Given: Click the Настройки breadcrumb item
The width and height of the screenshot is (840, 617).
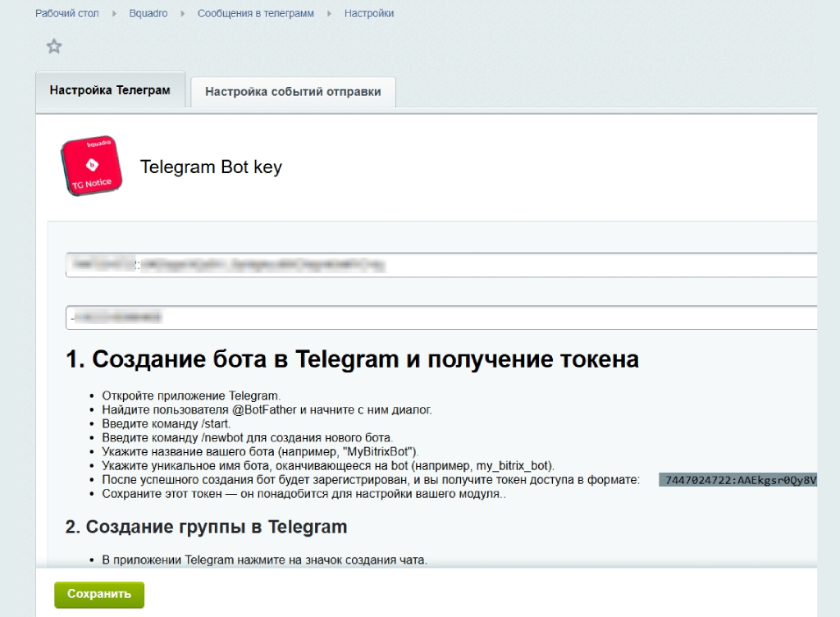Looking at the screenshot, I should tap(369, 14).
